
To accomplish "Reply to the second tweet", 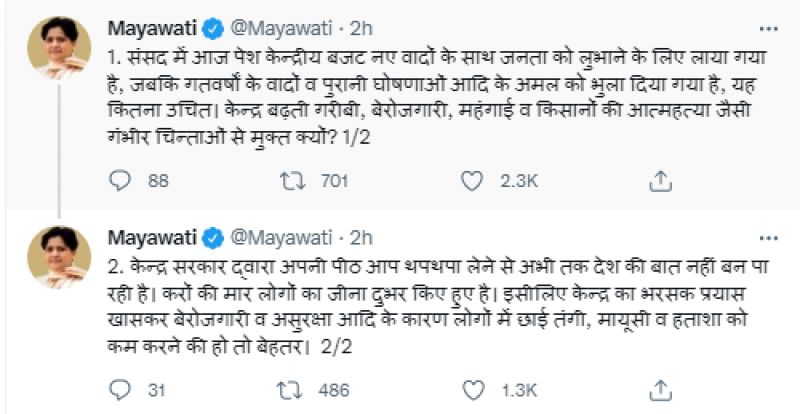I will pyautogui.click(x=119, y=386).
